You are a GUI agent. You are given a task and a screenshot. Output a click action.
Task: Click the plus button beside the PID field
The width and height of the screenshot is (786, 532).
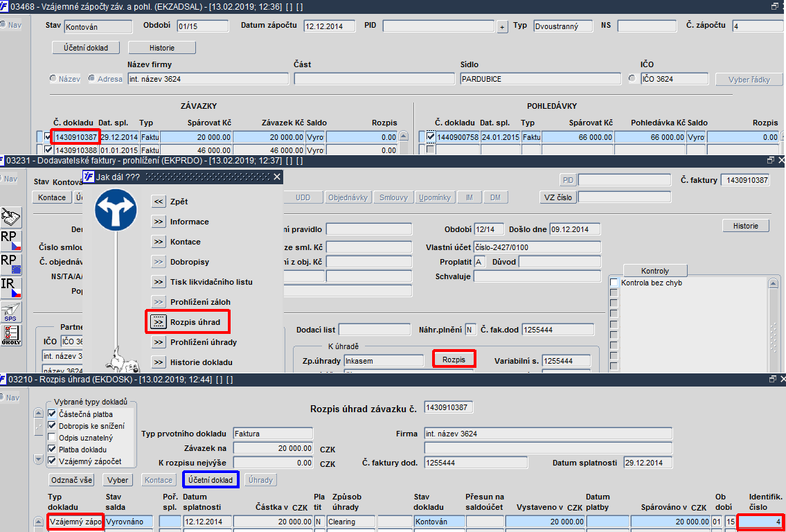[x=502, y=26]
